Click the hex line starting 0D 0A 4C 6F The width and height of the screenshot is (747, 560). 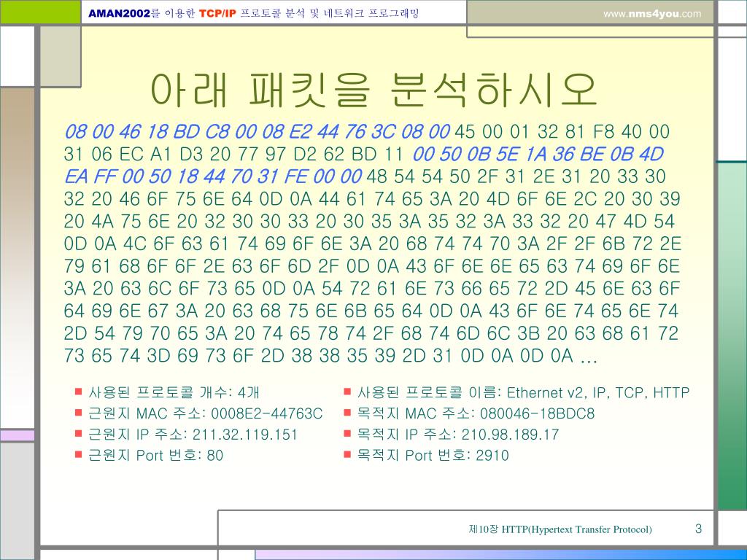click(373, 244)
